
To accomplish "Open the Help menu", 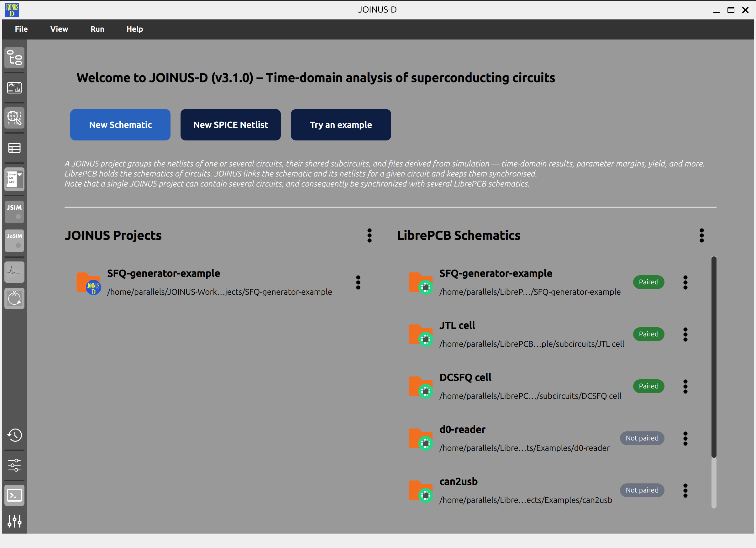I will coord(135,29).
